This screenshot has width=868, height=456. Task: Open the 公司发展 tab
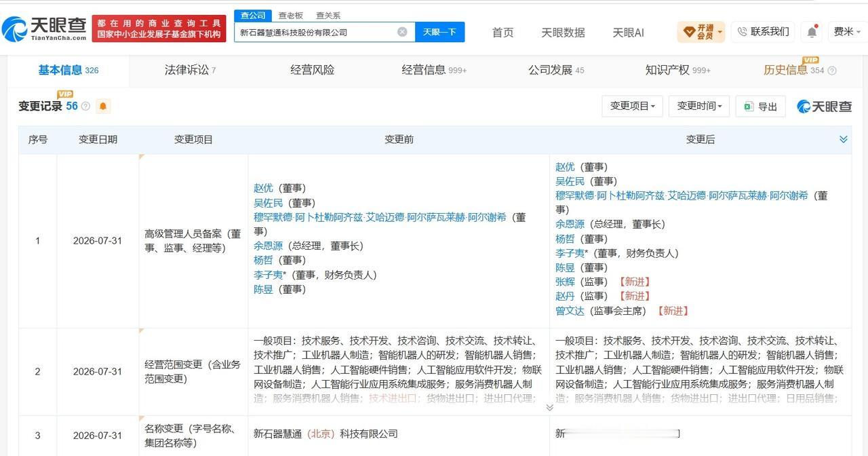(x=556, y=70)
